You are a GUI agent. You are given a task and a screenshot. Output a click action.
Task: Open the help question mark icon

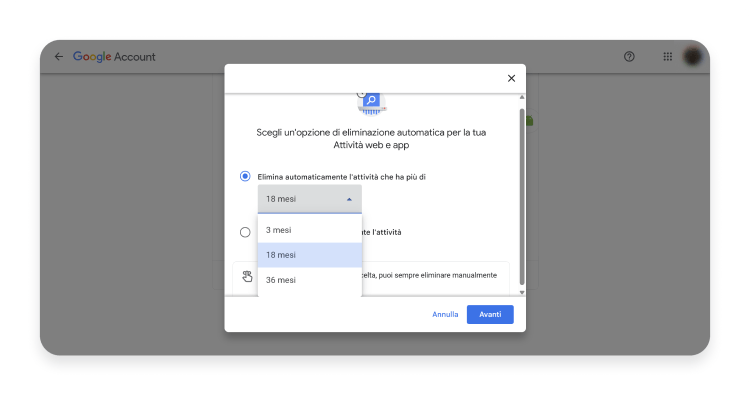pos(629,57)
